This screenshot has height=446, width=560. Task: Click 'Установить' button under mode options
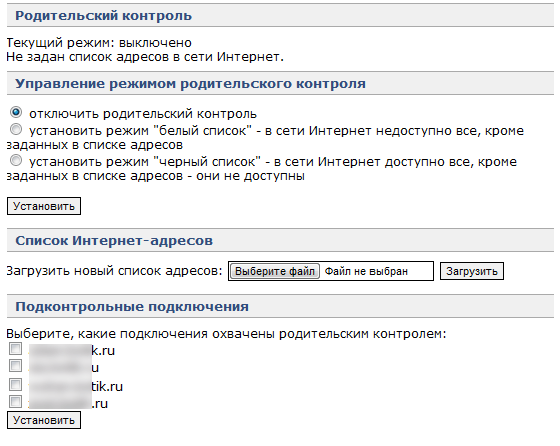pos(44,206)
